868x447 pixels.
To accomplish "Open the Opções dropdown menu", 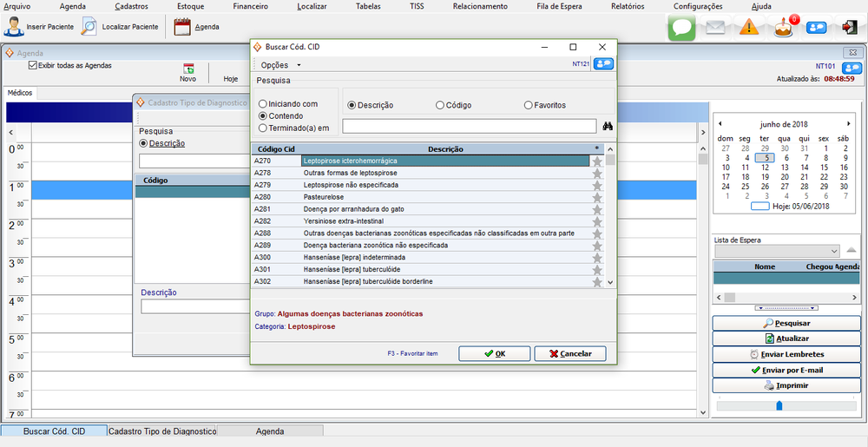I will (280, 65).
